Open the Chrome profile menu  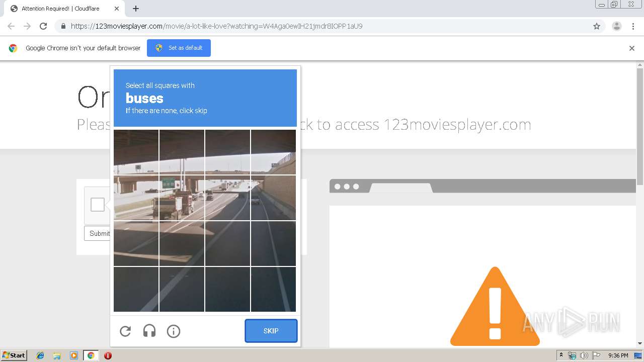(x=617, y=26)
